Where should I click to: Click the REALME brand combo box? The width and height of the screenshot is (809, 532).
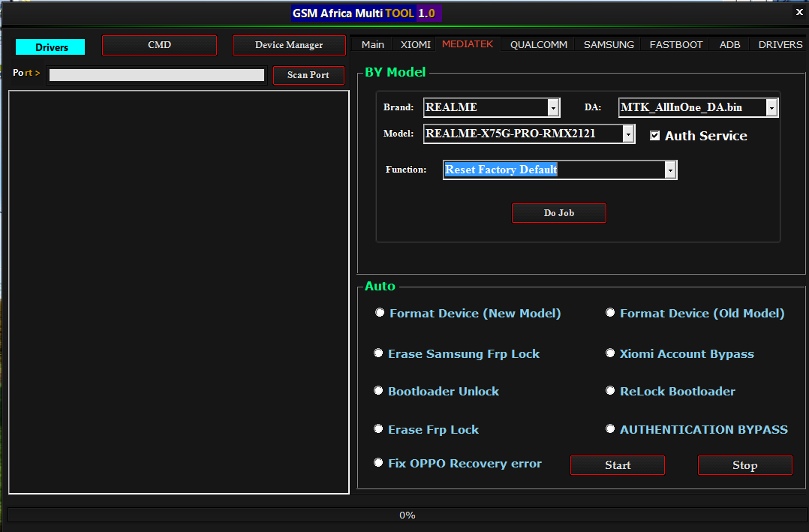[492, 107]
